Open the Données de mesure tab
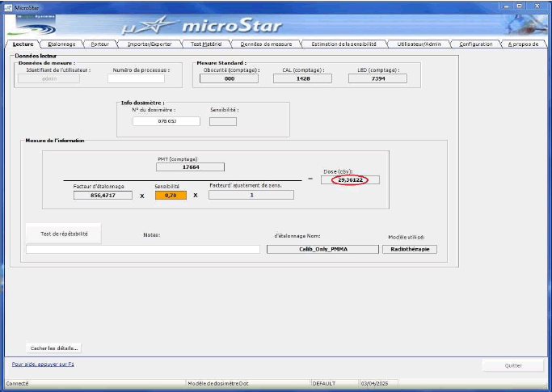This screenshot has height=392, width=552. coord(266,44)
